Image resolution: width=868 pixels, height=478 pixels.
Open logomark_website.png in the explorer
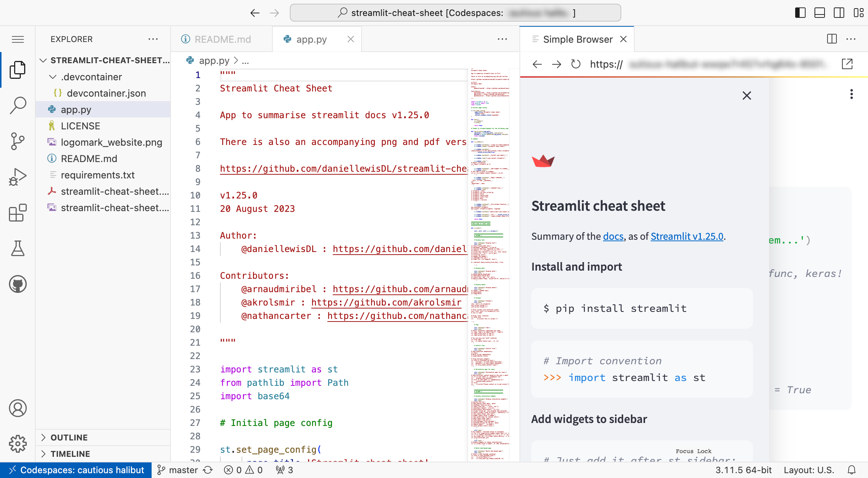pos(103,142)
